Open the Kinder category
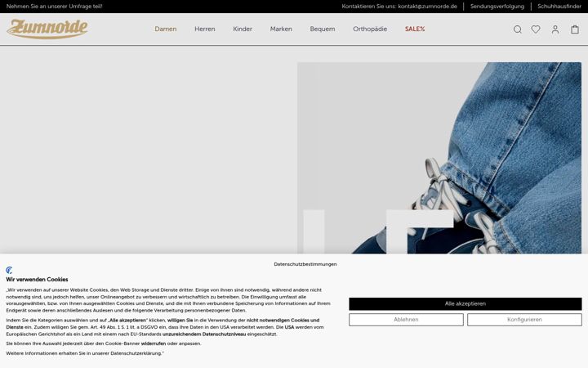 click(243, 29)
